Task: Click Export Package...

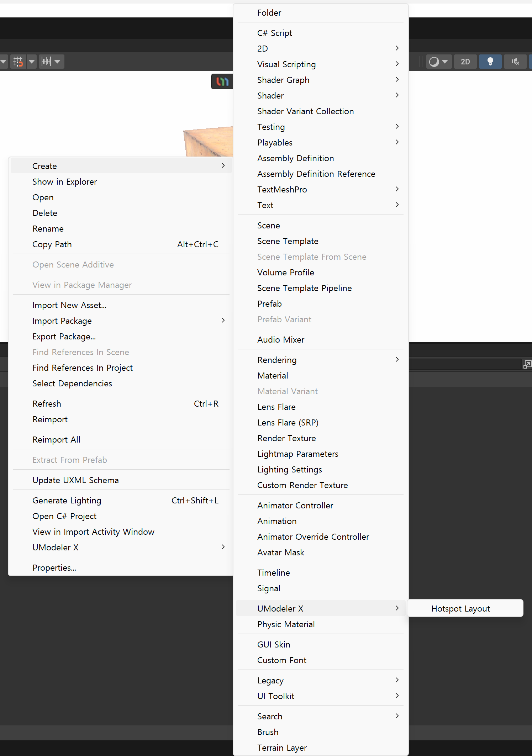Action: (x=121, y=337)
